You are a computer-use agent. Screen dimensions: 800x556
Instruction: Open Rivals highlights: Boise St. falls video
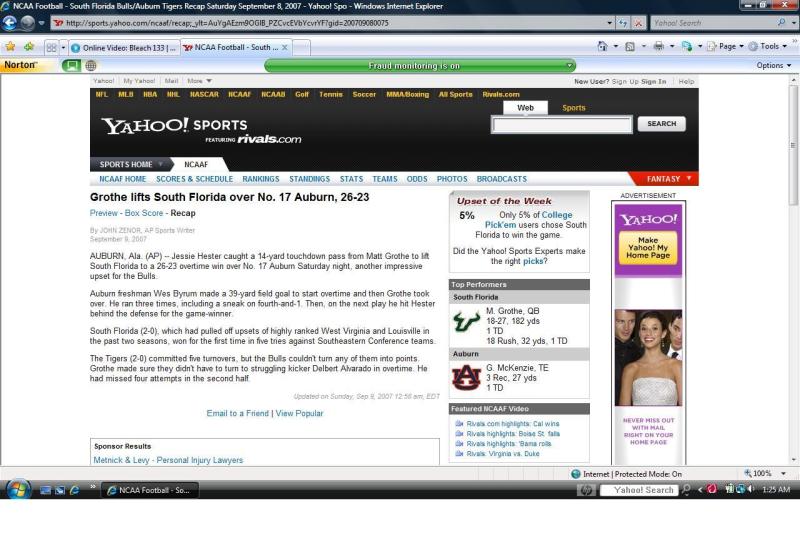[x=513, y=434]
